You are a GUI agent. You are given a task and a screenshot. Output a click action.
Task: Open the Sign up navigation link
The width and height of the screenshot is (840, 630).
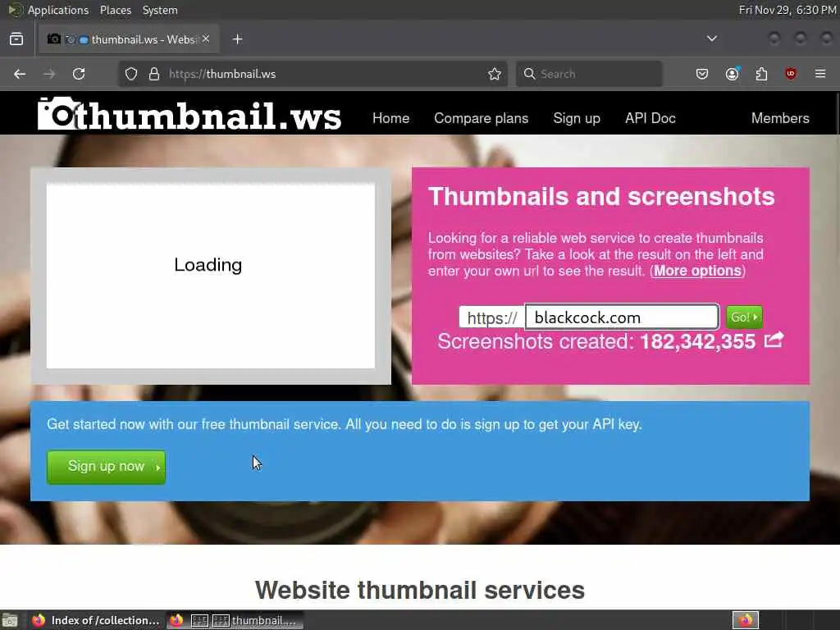577,118
